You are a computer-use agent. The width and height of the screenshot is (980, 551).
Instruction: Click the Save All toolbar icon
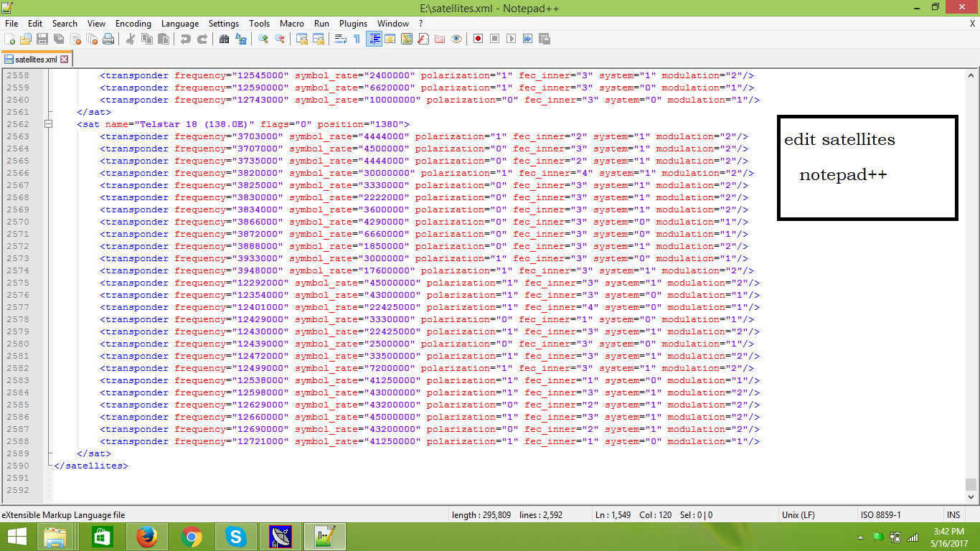click(59, 39)
